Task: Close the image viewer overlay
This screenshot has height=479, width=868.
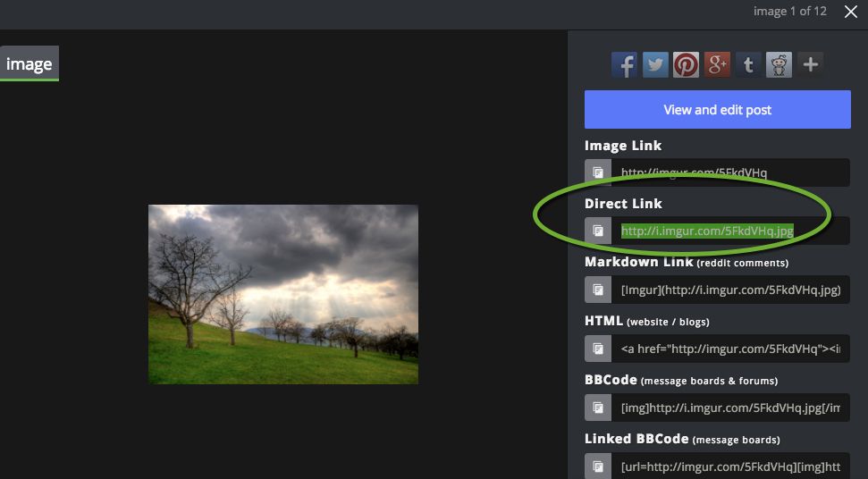Action: 851,12
